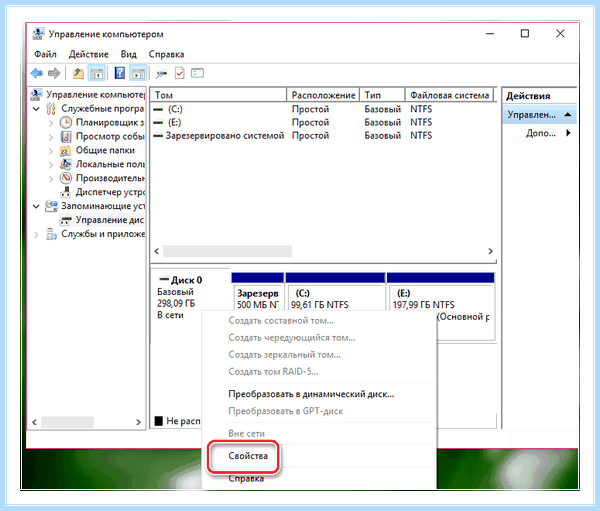The image size is (600, 511).
Task: Expand the Производительность tree node
Action: 51,178
